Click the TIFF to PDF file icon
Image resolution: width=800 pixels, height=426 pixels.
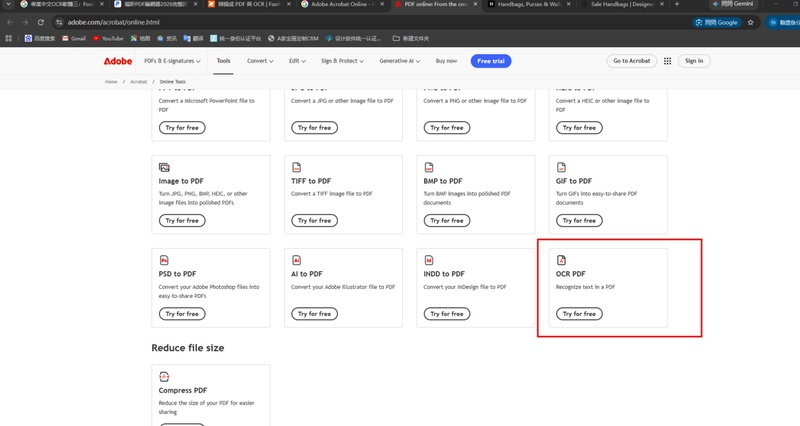[296, 167]
